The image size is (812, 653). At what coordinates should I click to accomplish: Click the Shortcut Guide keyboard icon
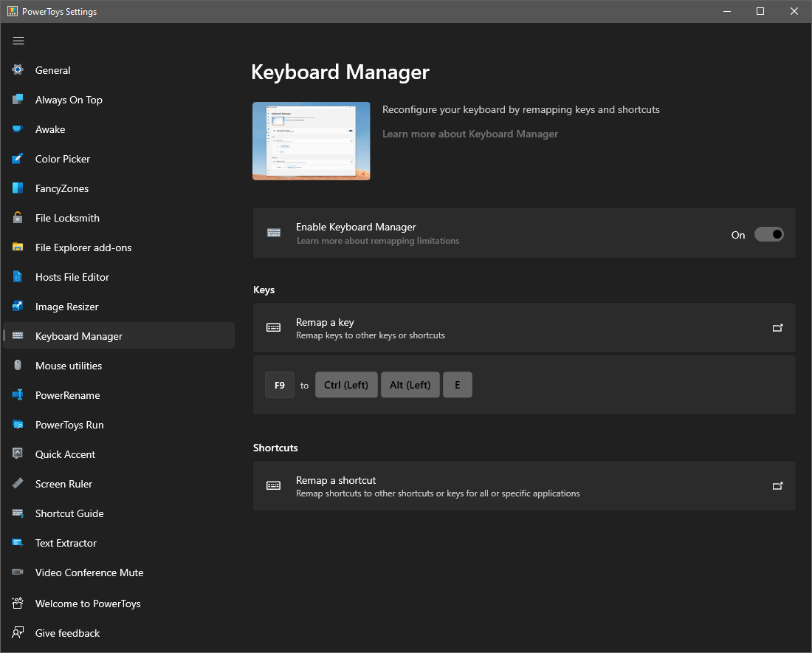pos(18,513)
